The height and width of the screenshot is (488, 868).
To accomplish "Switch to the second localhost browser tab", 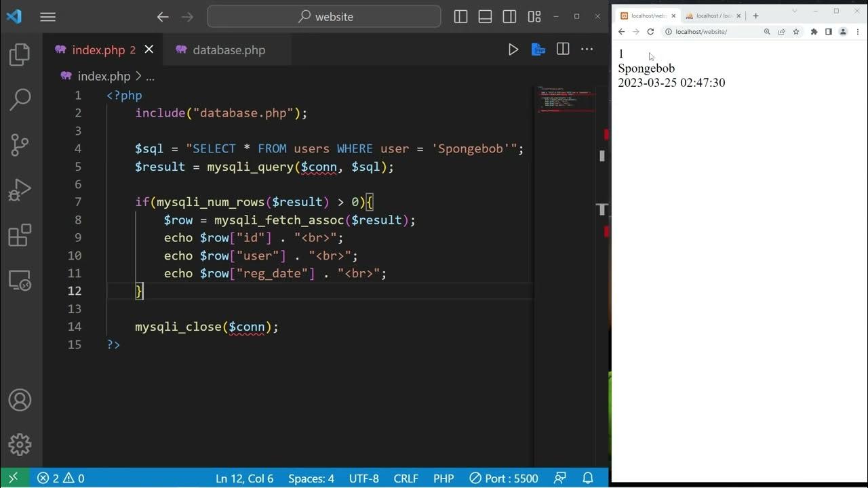I will click(x=711, y=16).
